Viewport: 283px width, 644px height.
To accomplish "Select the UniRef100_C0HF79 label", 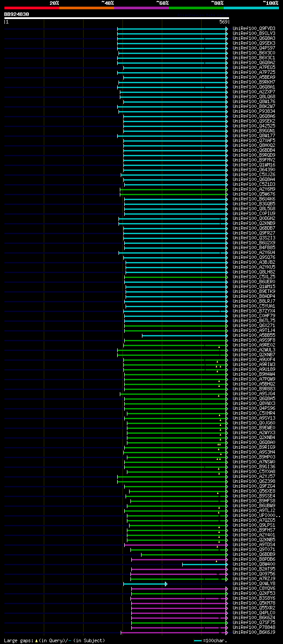I will coord(254,316).
